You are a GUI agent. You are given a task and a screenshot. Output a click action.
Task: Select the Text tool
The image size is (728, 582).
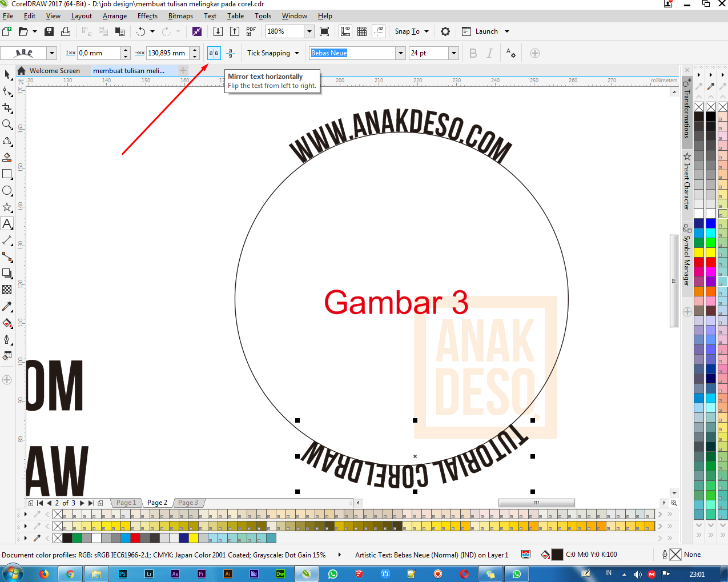tap(7, 224)
